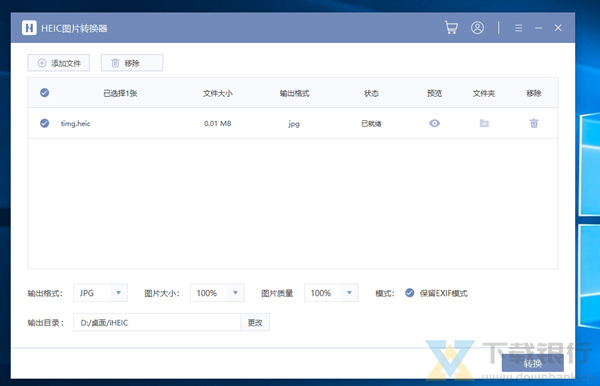Click the 移除 remove button in the toolbar
This screenshot has height=386, width=600.
pos(132,63)
